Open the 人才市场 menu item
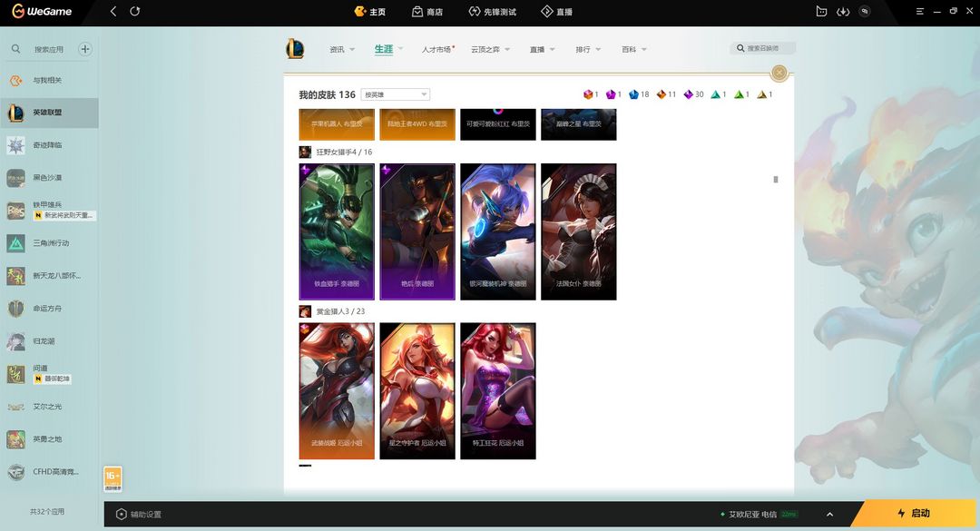The image size is (980, 531). [x=436, y=49]
